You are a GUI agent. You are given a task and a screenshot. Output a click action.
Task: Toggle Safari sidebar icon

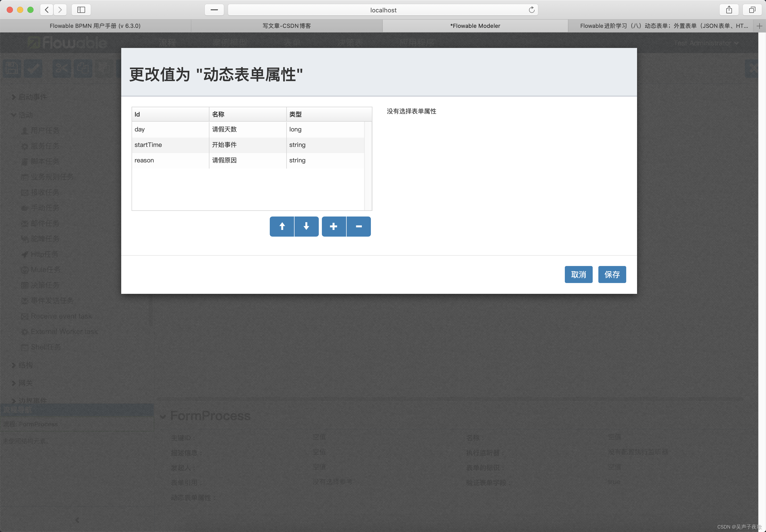(81, 10)
